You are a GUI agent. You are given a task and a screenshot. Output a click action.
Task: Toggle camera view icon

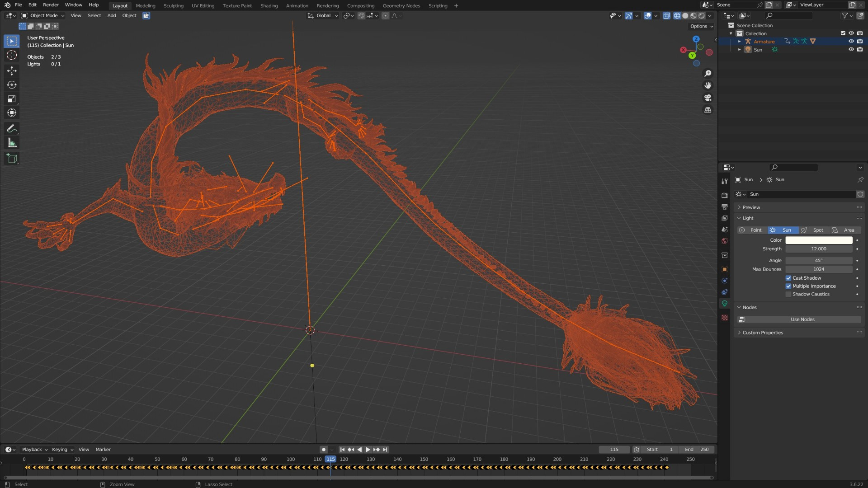(x=708, y=98)
